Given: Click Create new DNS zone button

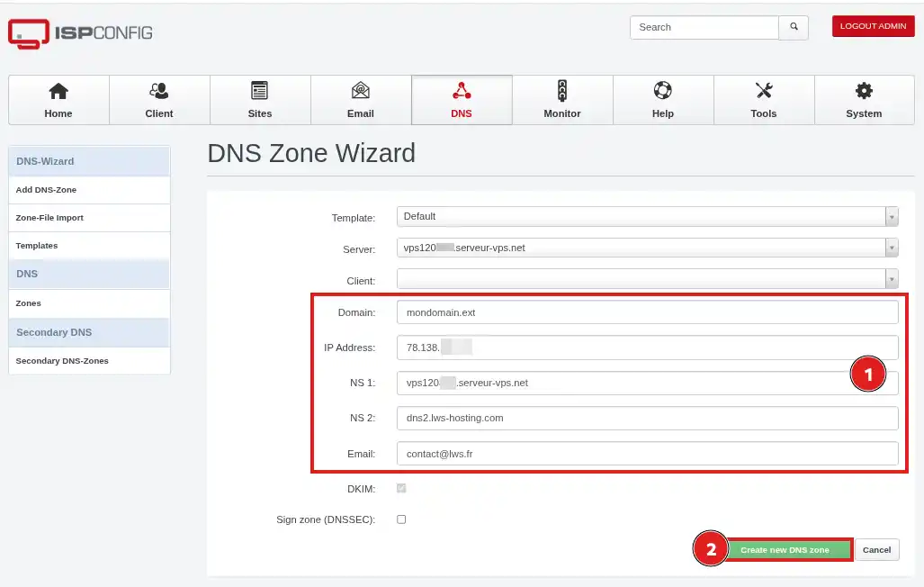Looking at the screenshot, I should pos(790,550).
